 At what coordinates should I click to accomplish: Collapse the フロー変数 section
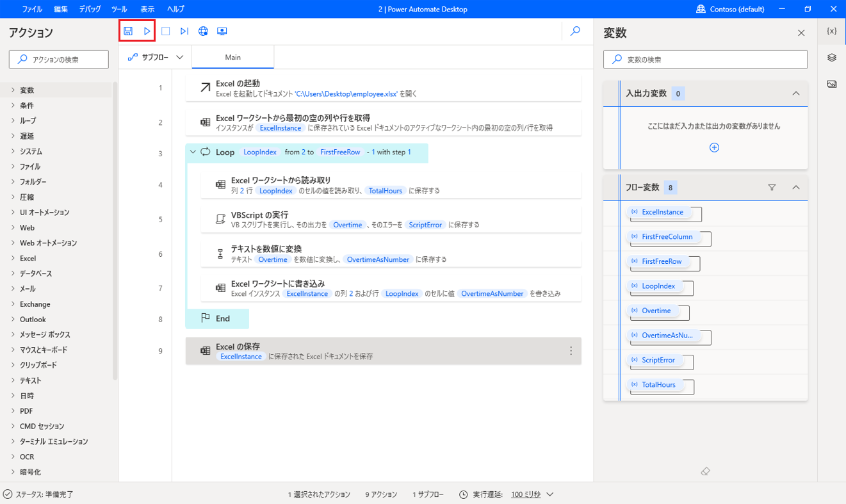(x=796, y=187)
